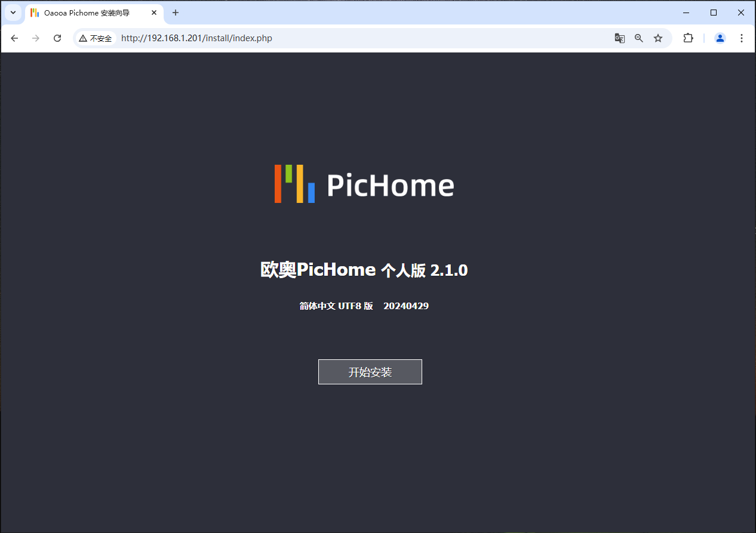
Task: Reload the install page
Action: (x=57, y=38)
